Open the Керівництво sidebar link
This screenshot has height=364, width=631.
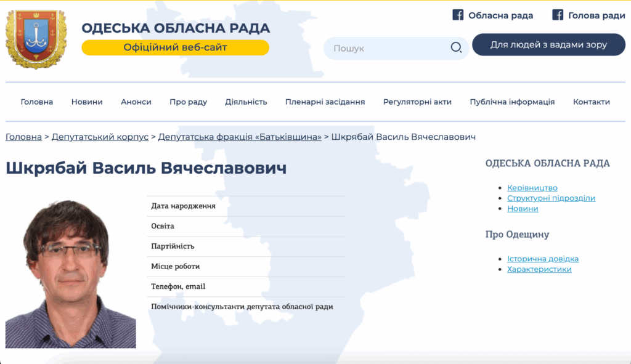[x=532, y=188]
